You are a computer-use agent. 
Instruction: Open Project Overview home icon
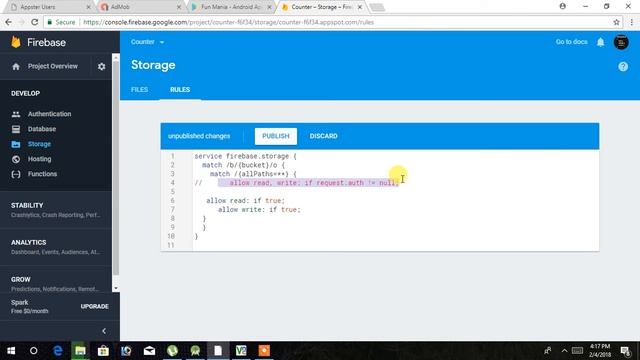pyautogui.click(x=16, y=67)
